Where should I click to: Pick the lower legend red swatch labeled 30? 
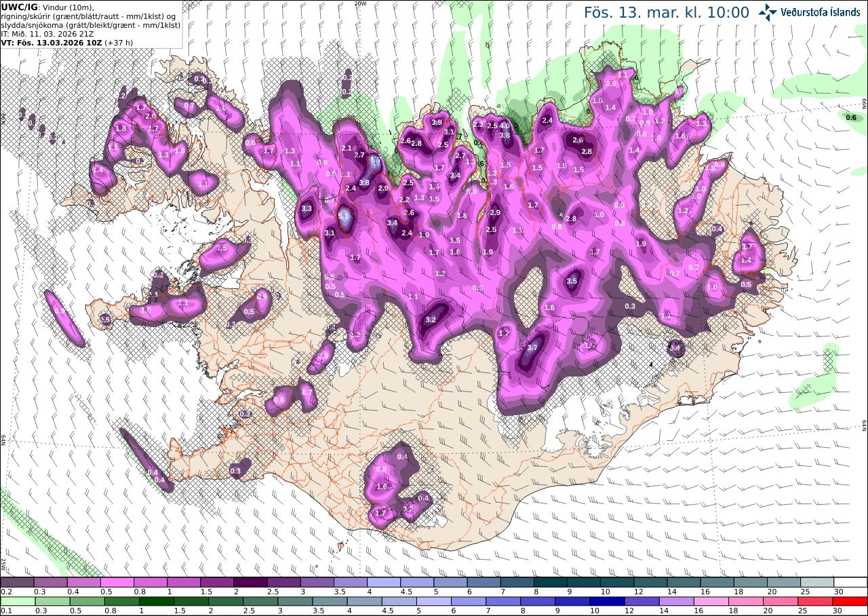tap(850, 601)
